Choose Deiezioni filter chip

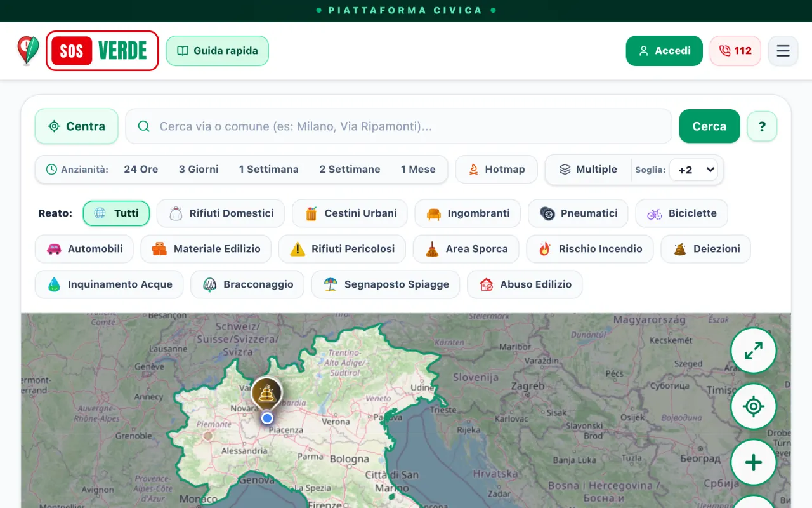pyautogui.click(x=706, y=249)
